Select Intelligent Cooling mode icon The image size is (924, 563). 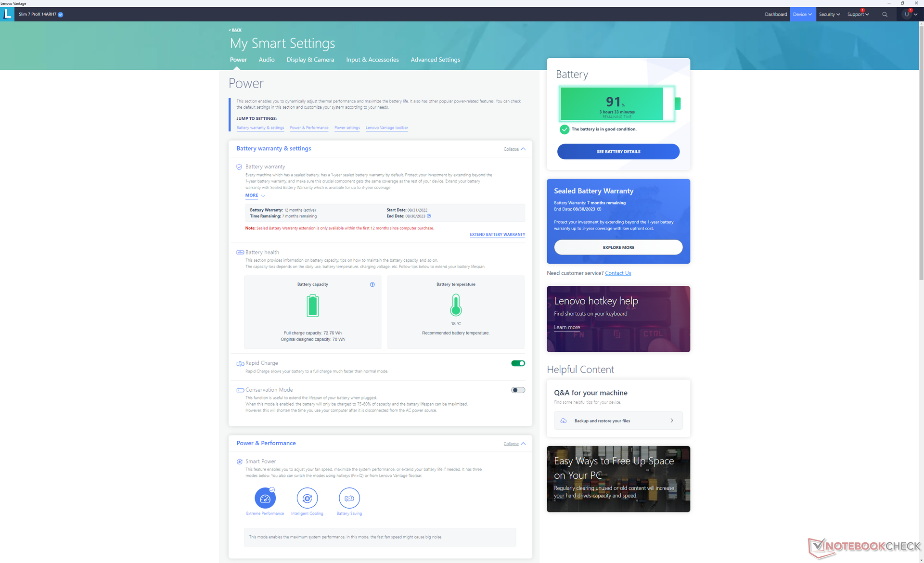(x=307, y=499)
